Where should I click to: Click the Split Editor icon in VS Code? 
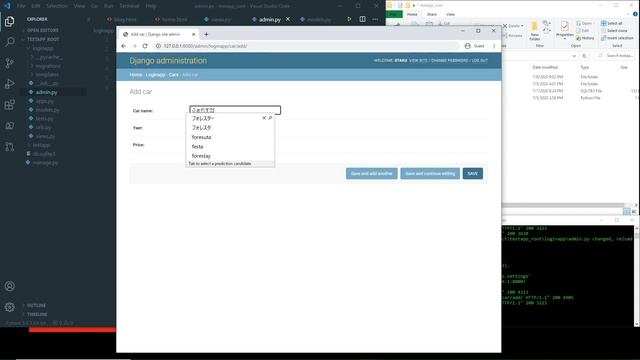click(362, 19)
